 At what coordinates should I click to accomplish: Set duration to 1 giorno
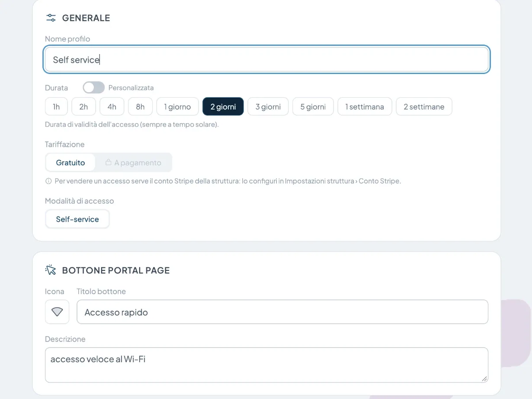point(177,106)
